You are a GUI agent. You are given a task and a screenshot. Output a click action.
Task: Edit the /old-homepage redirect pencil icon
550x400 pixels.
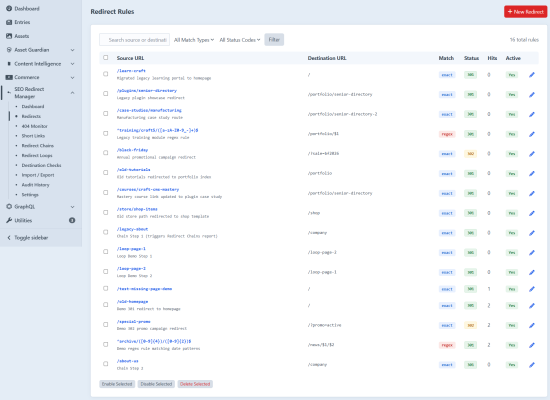pos(532,306)
